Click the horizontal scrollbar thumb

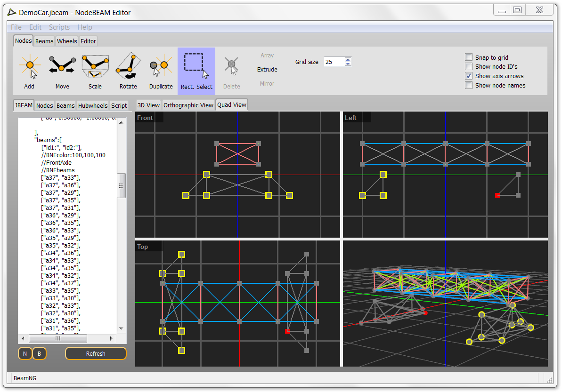pos(58,338)
